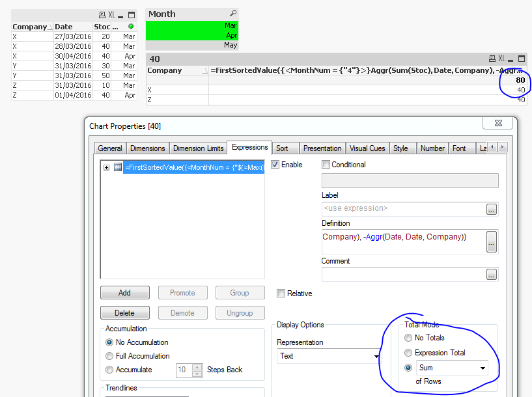Sort by Company column header in data table

coord(33,27)
